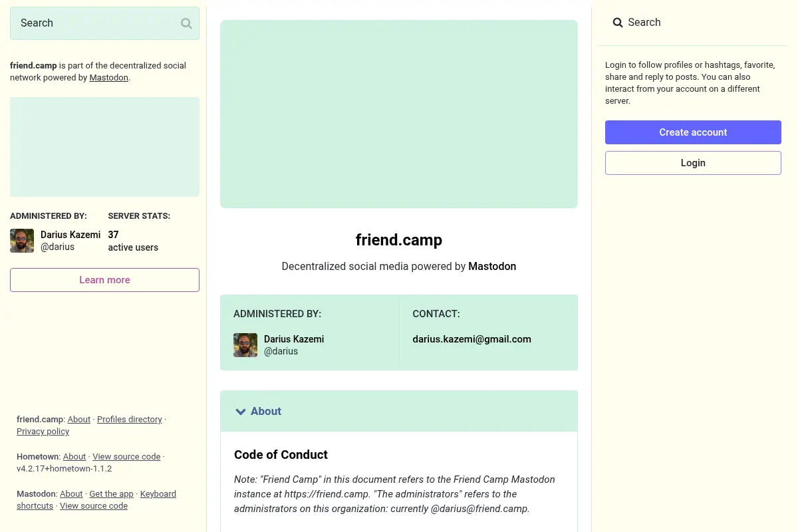The width and height of the screenshot is (798, 532).
Task: Open the Profiles directory link
Action: pyautogui.click(x=130, y=420)
